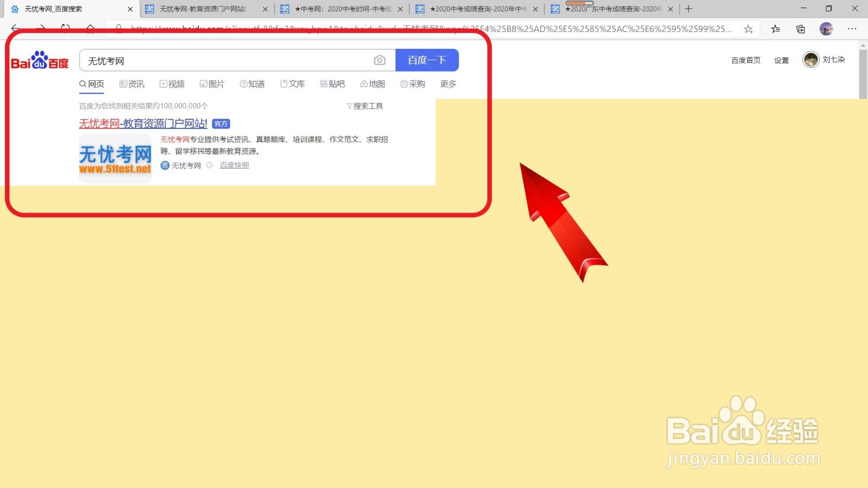This screenshot has height=488, width=868.
Task: Close the 无忧考网-教育资源门户网站 browser tab
Action: coord(265,9)
